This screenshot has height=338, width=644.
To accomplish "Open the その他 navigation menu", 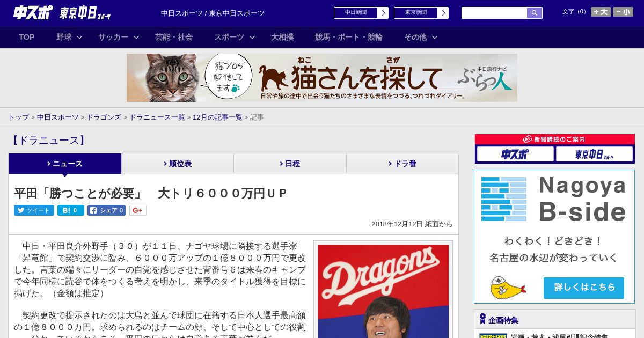I will [x=415, y=37].
